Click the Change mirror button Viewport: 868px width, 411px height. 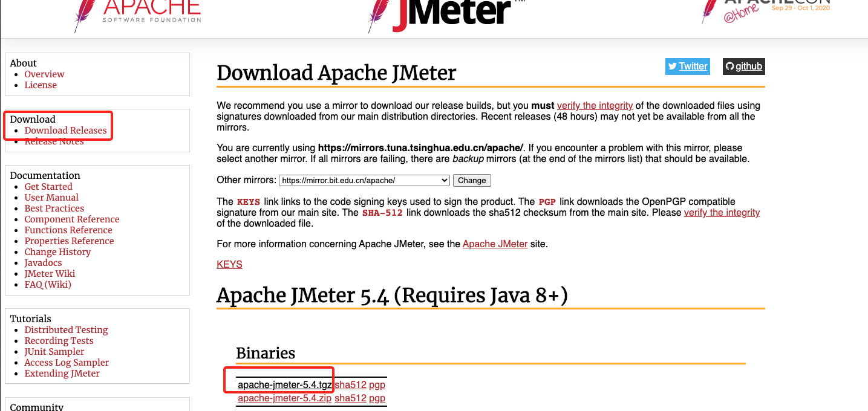tap(472, 180)
